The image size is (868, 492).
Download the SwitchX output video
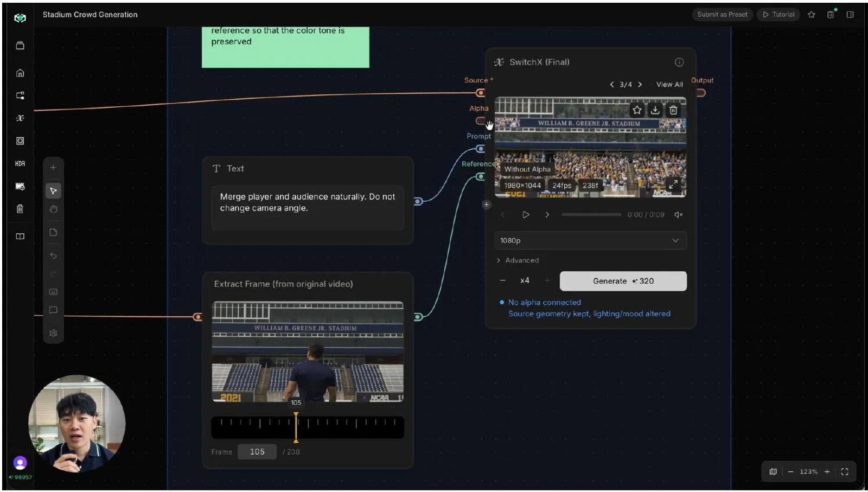coord(655,110)
